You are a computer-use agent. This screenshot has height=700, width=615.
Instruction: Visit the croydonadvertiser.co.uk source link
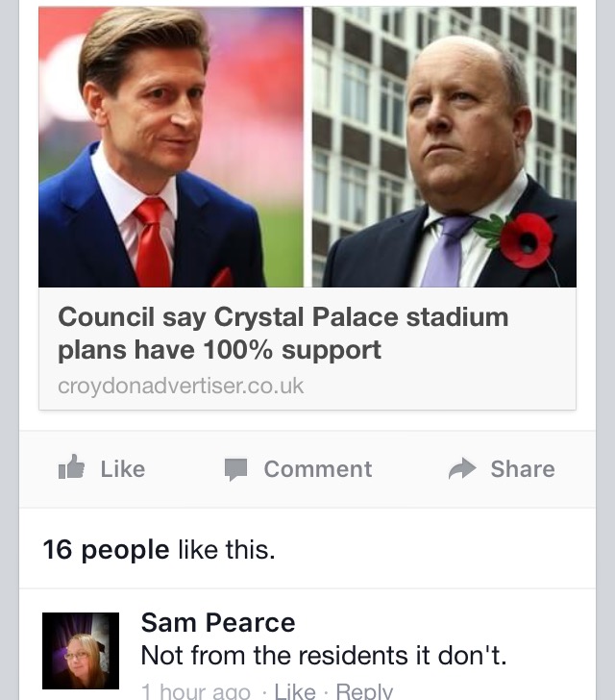(x=181, y=386)
